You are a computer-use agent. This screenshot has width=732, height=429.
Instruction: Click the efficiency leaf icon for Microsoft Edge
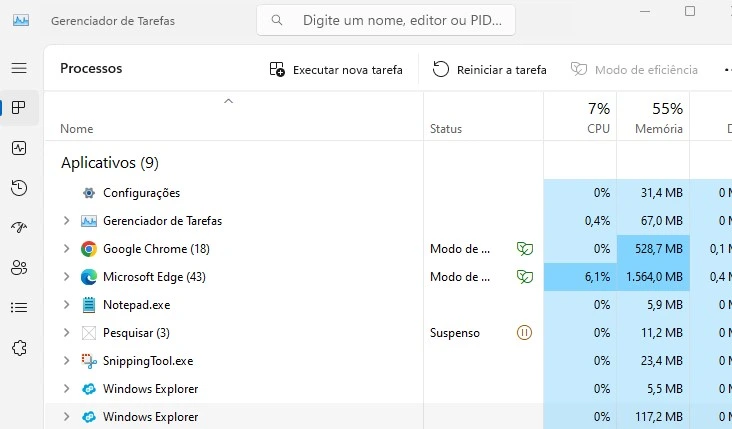coord(525,277)
